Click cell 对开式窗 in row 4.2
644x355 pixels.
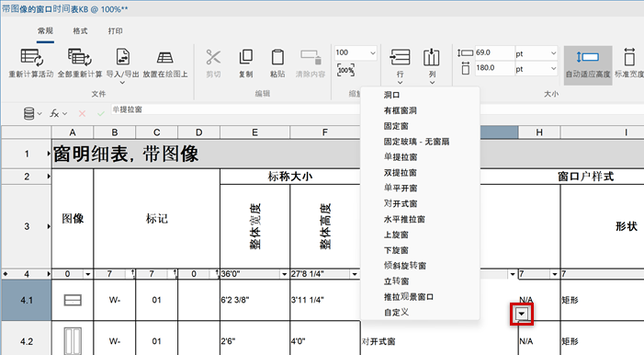pyautogui.click(x=439, y=341)
